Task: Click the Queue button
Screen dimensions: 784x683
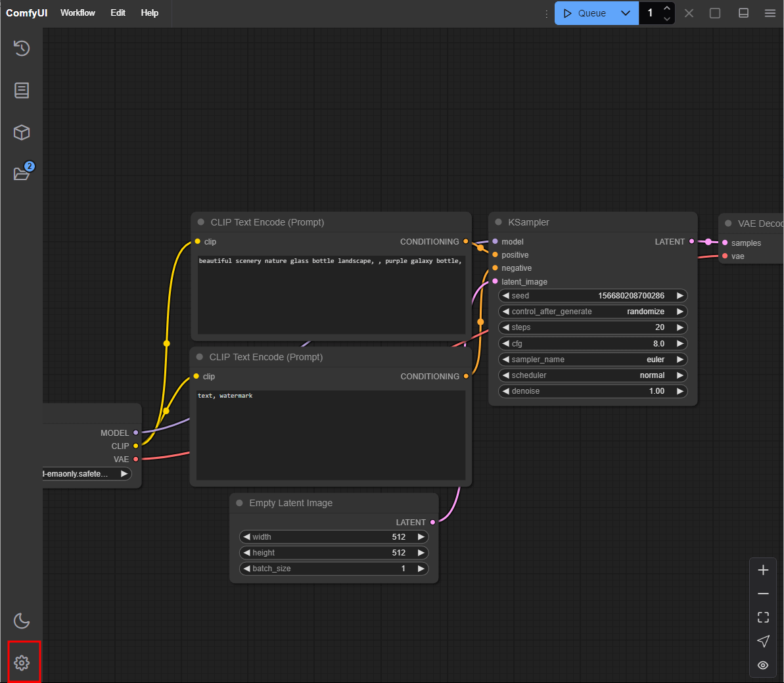Action: (584, 13)
